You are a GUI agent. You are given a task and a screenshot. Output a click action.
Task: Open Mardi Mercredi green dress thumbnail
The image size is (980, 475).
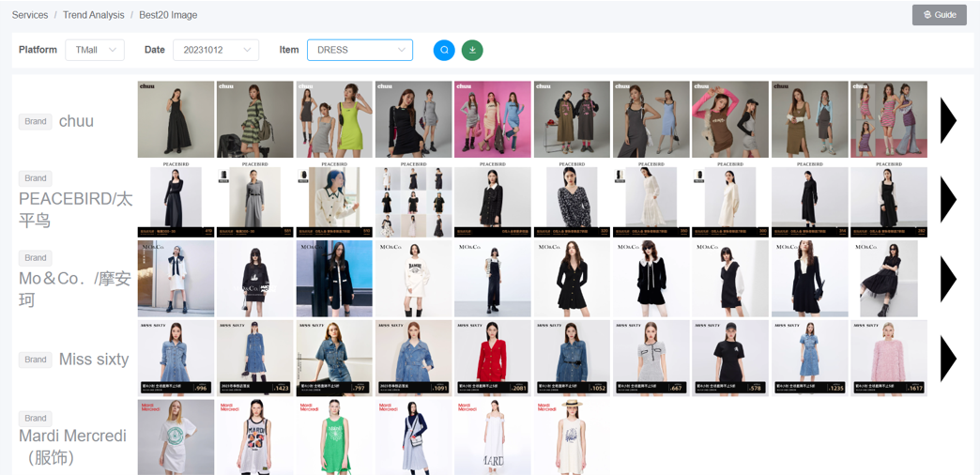(334, 437)
